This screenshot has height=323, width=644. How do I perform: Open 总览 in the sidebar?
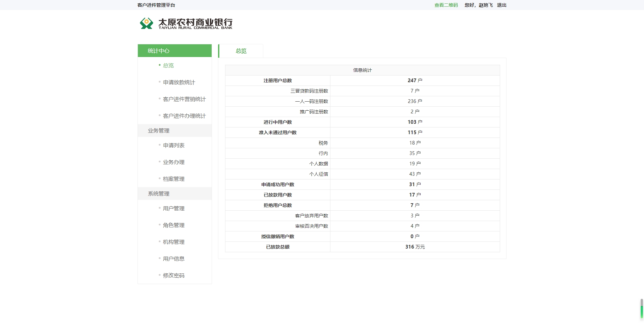click(x=168, y=65)
